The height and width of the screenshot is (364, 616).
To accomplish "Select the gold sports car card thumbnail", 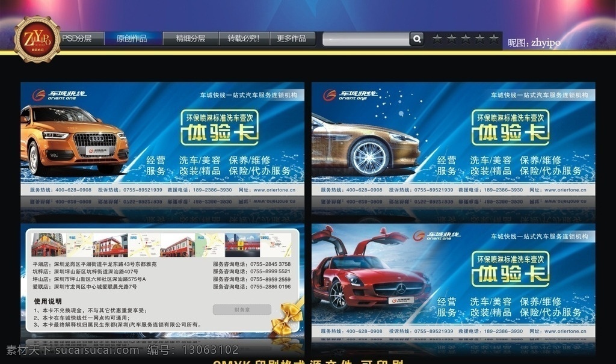I will (454, 139).
